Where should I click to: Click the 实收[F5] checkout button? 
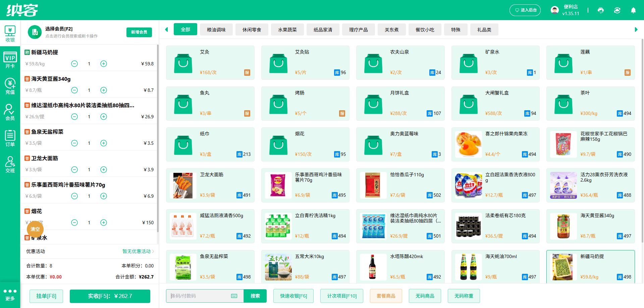110,296
